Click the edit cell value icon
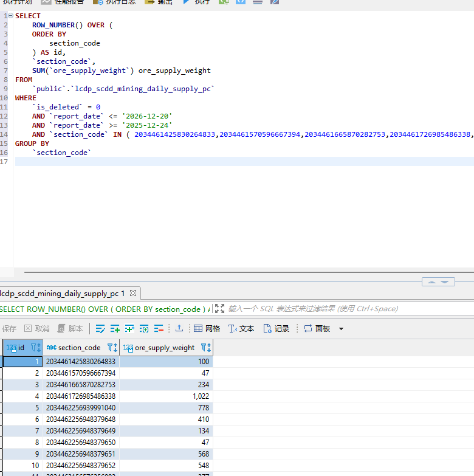 point(100,328)
